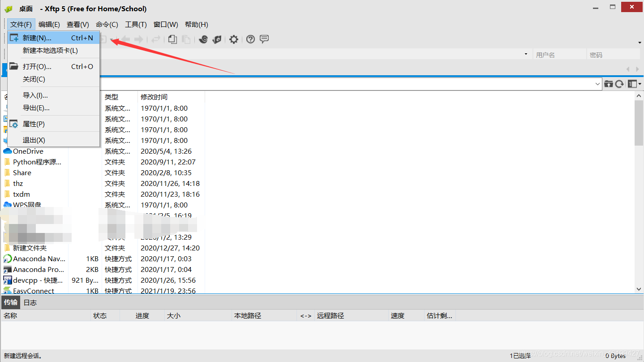The height and width of the screenshot is (362, 644).
Task: Click the devcpp shortcut icon
Action: pyautogui.click(x=8, y=280)
